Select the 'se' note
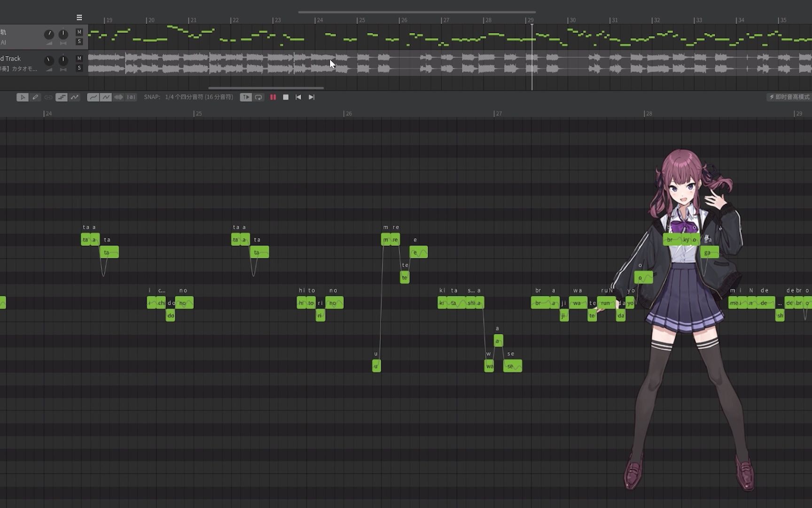Screen dimensions: 812x508 [513, 366]
